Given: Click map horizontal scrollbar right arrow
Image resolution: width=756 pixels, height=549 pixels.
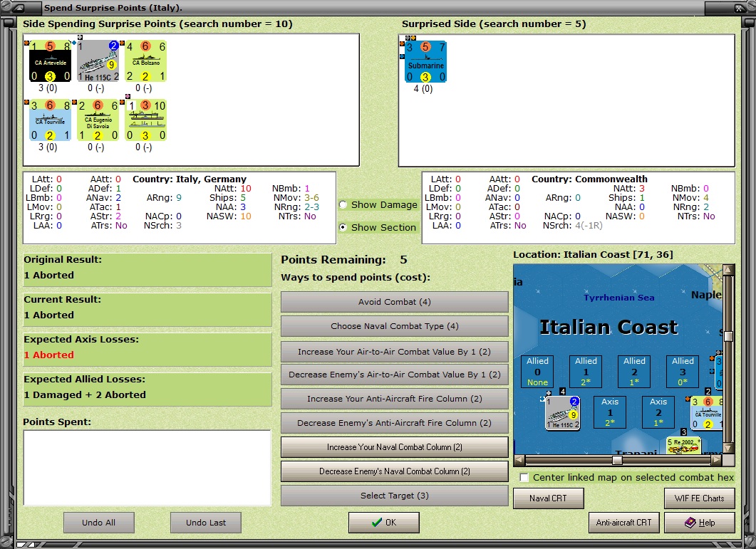Looking at the screenshot, I should [717, 460].
